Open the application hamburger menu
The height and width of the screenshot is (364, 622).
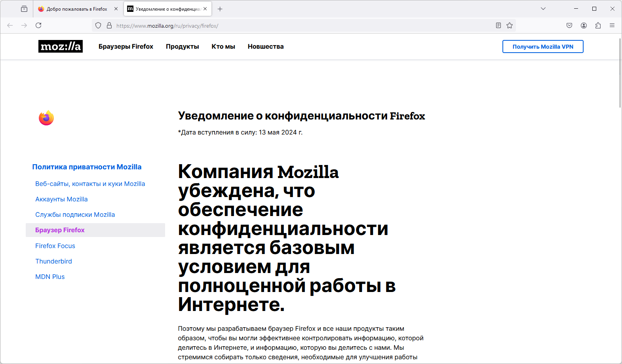(612, 25)
